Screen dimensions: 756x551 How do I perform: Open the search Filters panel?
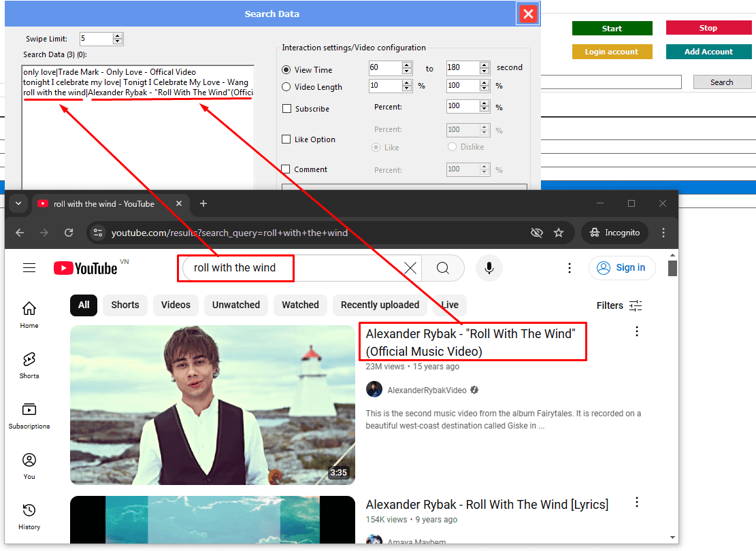pos(619,305)
